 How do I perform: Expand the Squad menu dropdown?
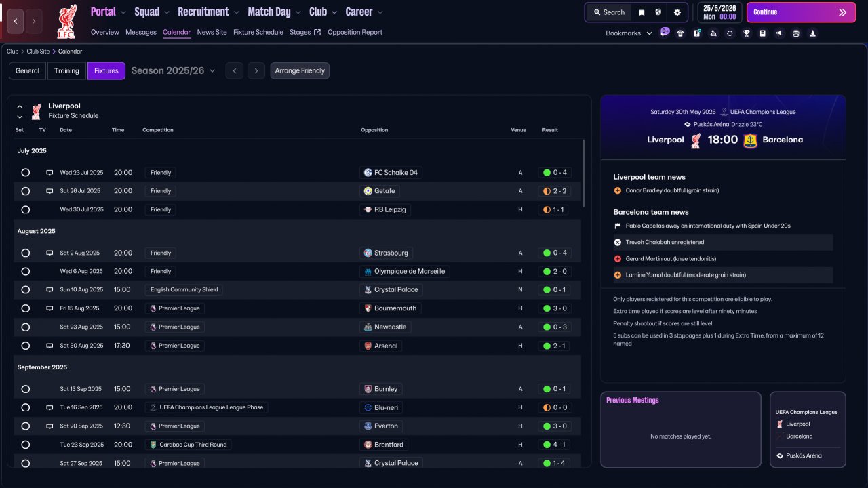point(166,12)
